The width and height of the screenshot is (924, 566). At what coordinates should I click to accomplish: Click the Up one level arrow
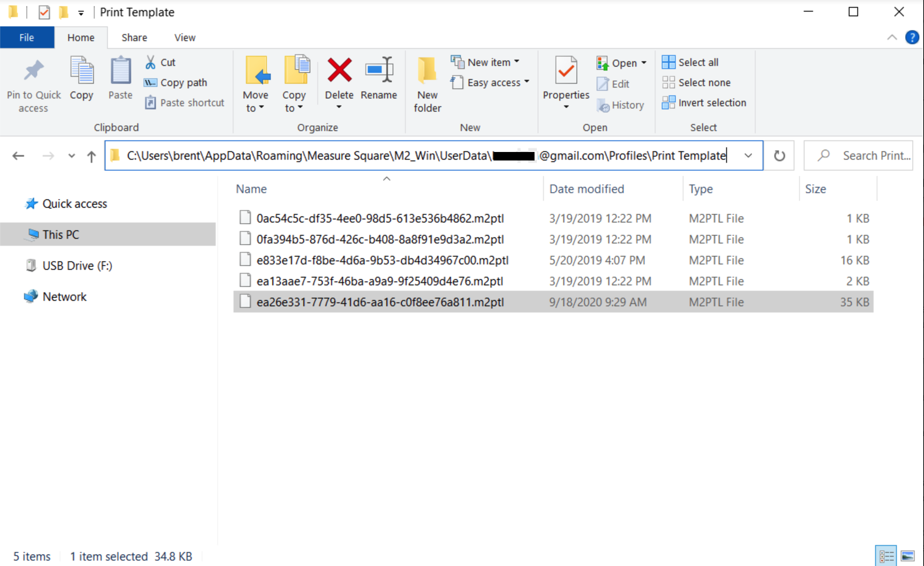point(91,156)
